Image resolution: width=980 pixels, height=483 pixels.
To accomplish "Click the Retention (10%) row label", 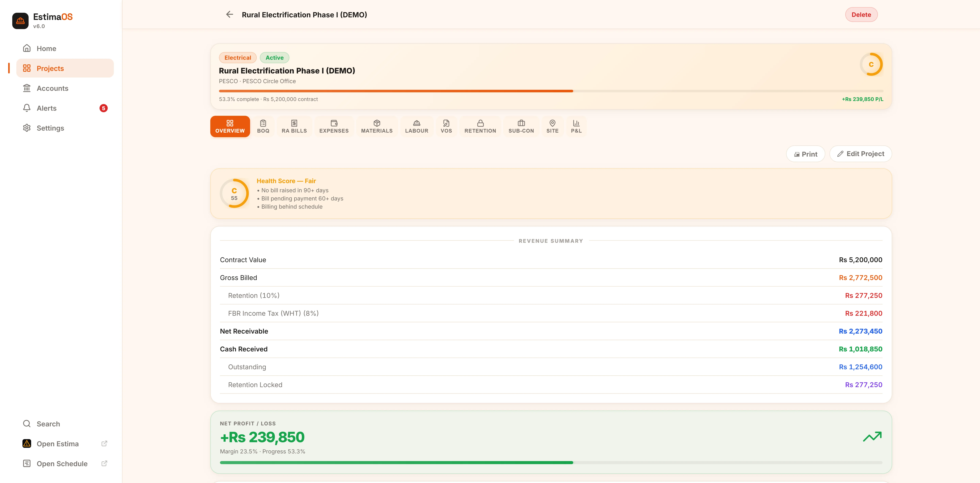I will click(x=254, y=295).
